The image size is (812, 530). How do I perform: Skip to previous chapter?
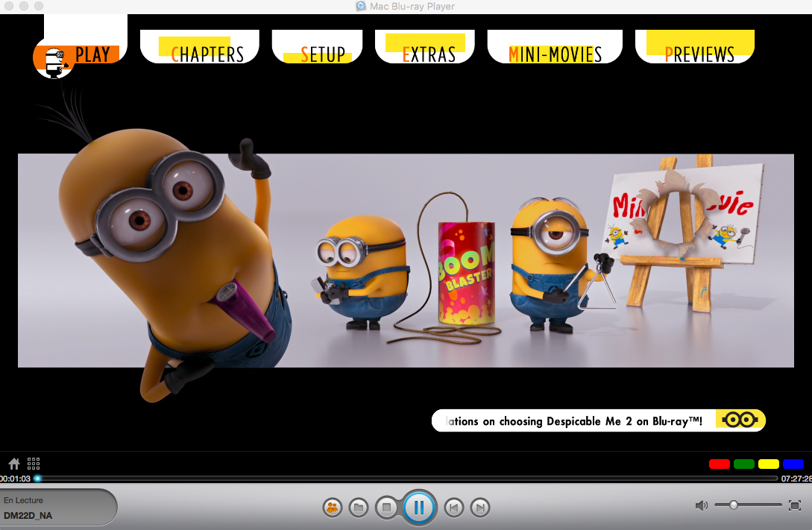coord(453,508)
